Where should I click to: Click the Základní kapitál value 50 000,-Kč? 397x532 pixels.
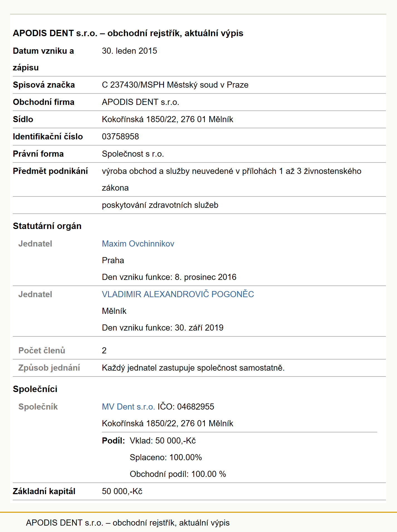pyautogui.click(x=122, y=491)
